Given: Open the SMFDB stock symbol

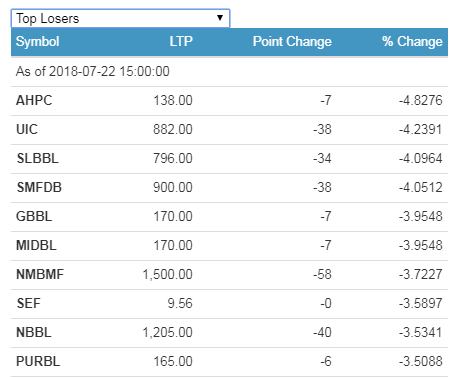Looking at the screenshot, I should click(39, 187).
